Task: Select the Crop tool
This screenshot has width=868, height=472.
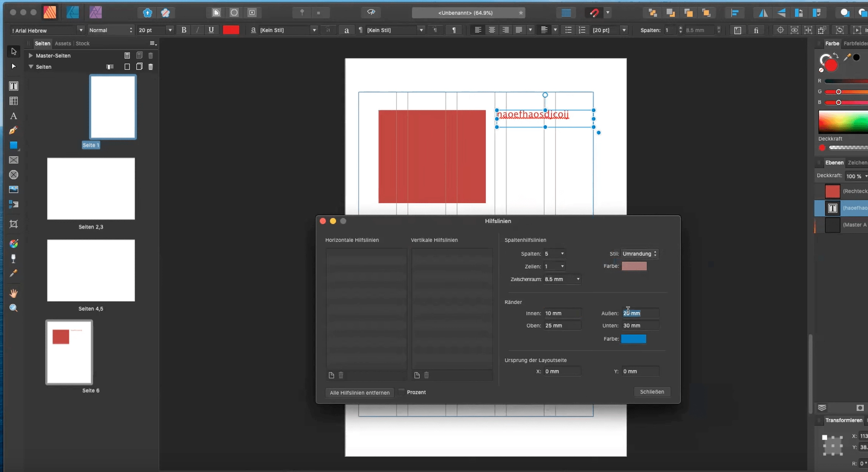Action: pyautogui.click(x=13, y=224)
